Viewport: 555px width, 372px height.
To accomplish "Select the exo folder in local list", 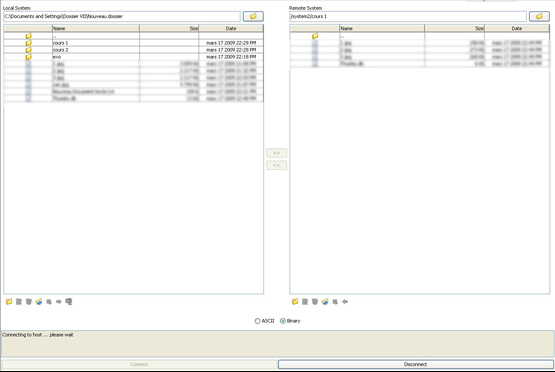I will (x=133, y=57).
